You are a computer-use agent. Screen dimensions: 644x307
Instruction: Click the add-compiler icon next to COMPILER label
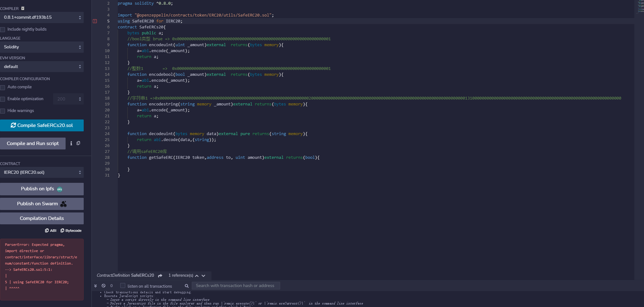pyautogui.click(x=23, y=8)
